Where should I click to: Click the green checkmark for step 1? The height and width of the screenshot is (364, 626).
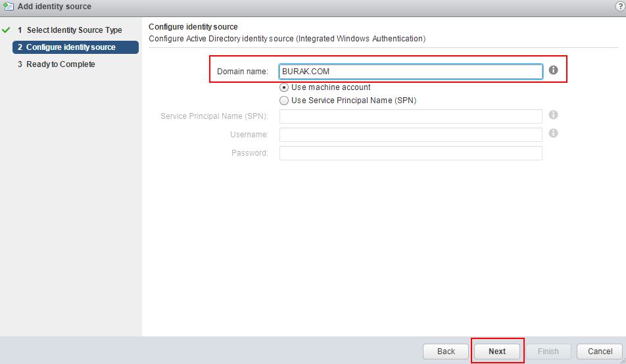click(6, 30)
